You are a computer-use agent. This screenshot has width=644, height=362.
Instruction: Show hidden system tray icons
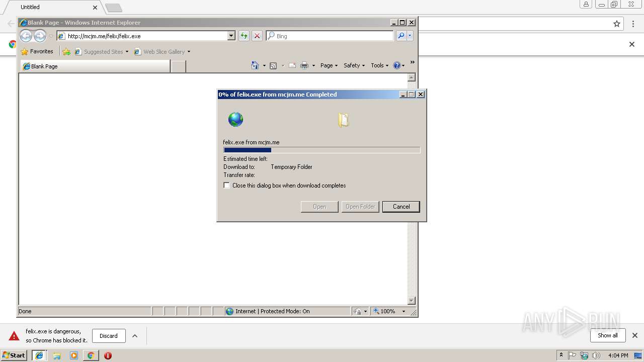(x=561, y=355)
